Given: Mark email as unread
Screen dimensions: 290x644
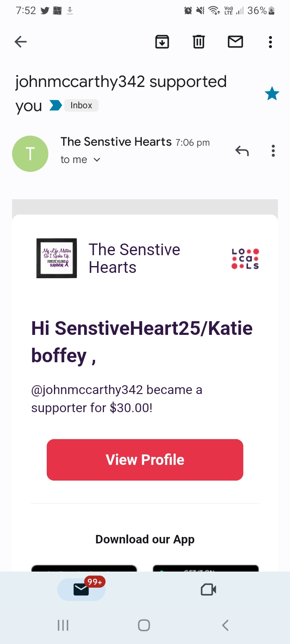Looking at the screenshot, I should [x=235, y=42].
